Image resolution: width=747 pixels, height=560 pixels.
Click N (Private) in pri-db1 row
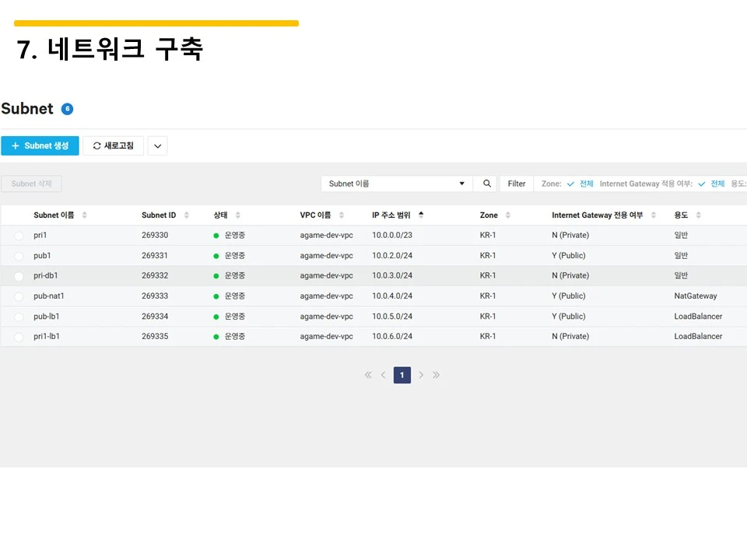(570, 275)
